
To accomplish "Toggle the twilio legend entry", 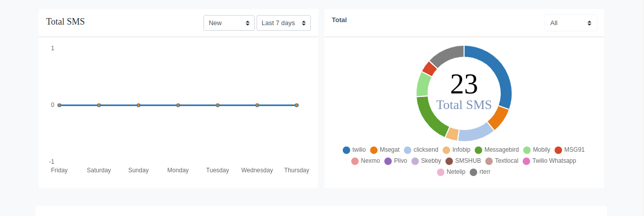I will (x=358, y=150).
